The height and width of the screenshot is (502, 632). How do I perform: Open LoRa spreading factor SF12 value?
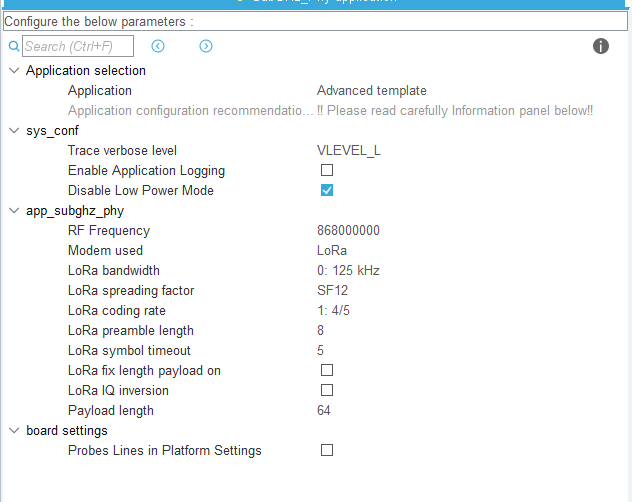pyautogui.click(x=332, y=290)
